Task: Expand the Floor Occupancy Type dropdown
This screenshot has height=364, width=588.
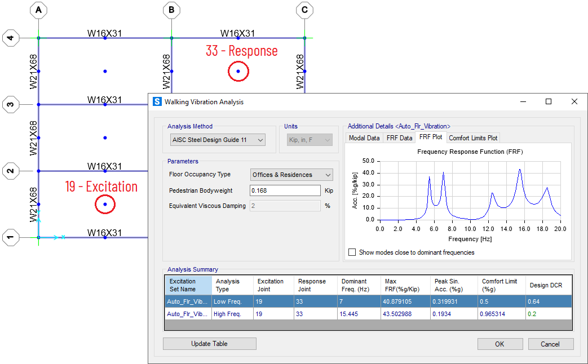Action: 291,175
